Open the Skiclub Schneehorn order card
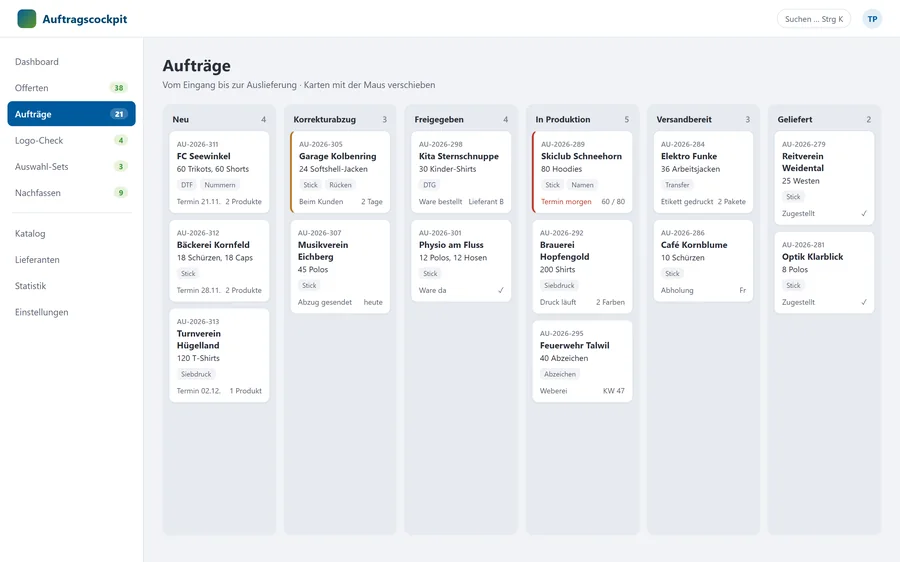The height and width of the screenshot is (562, 900). click(x=582, y=172)
